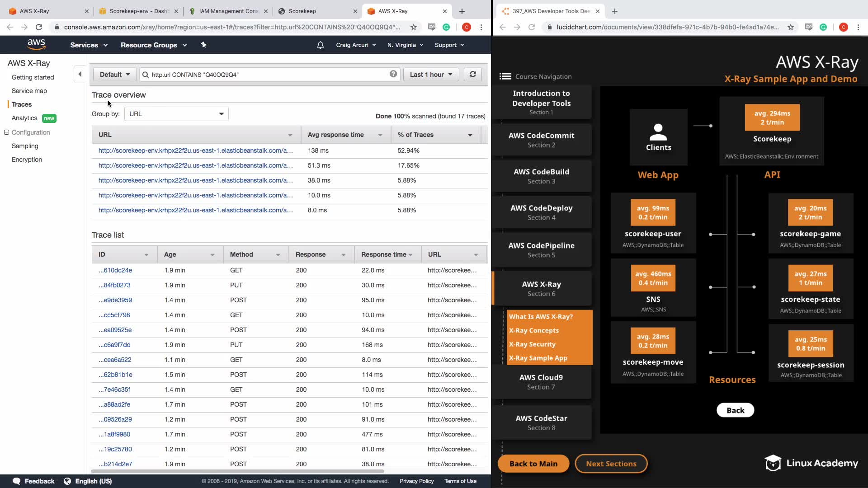This screenshot has width=868, height=488.
Task: Click the pin shortcuts icon in AWS header
Action: click(203, 45)
